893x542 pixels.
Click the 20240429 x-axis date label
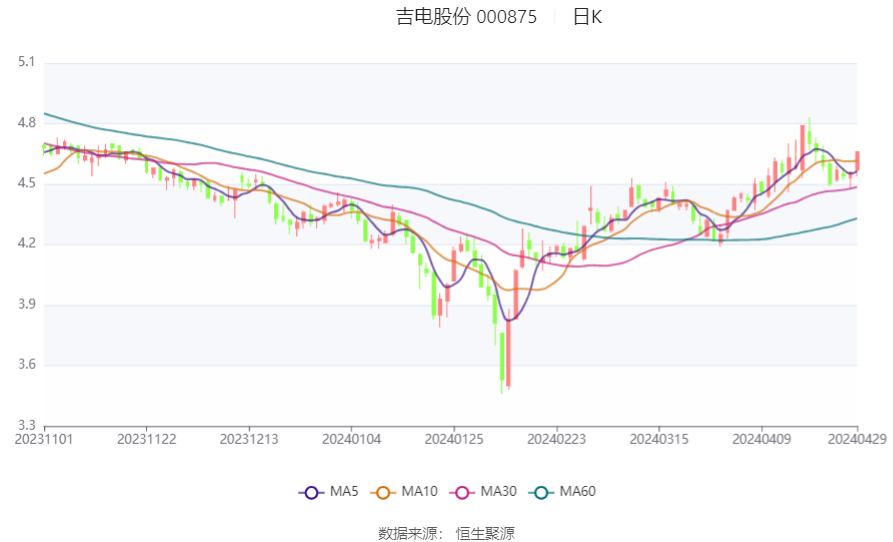tap(856, 439)
